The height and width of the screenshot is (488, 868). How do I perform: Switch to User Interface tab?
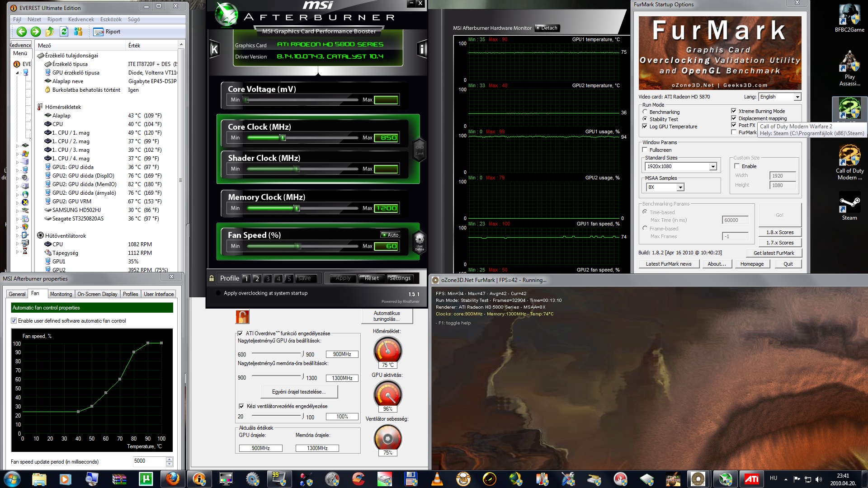point(159,294)
